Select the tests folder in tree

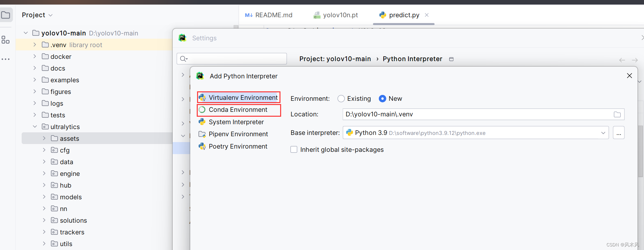[58, 115]
